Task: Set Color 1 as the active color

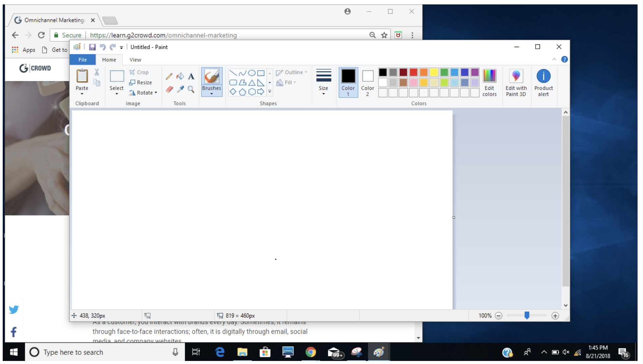Action: [x=348, y=82]
